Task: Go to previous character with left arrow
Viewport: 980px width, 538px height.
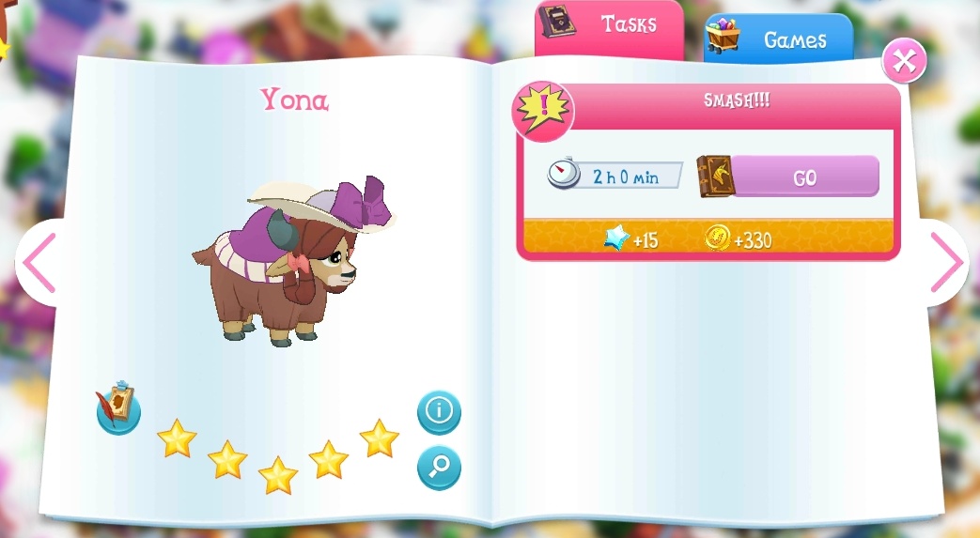Action: pos(39,263)
